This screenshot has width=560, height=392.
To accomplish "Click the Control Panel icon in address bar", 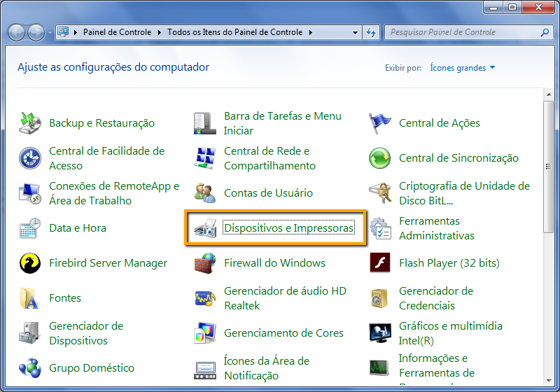I will [63, 32].
